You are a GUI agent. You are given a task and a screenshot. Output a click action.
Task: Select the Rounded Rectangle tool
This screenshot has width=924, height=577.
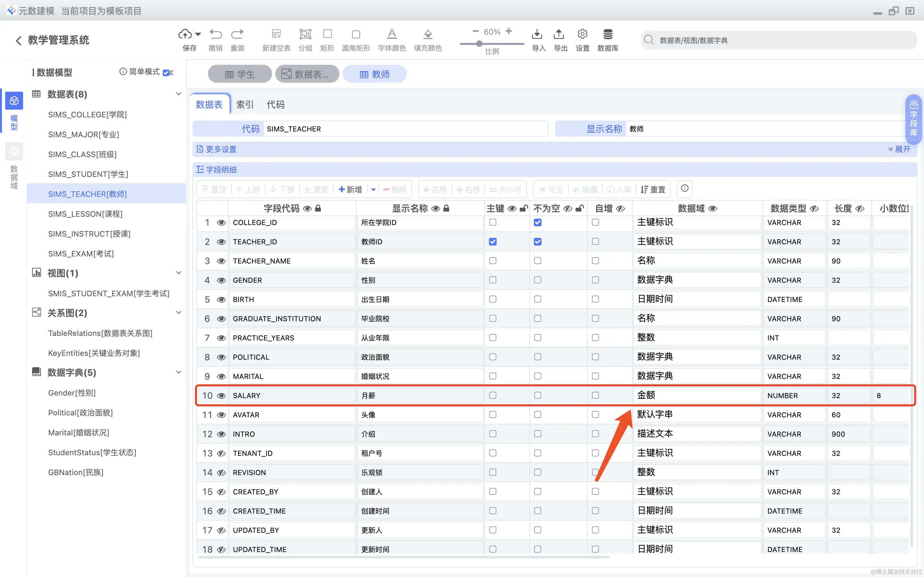[356, 34]
